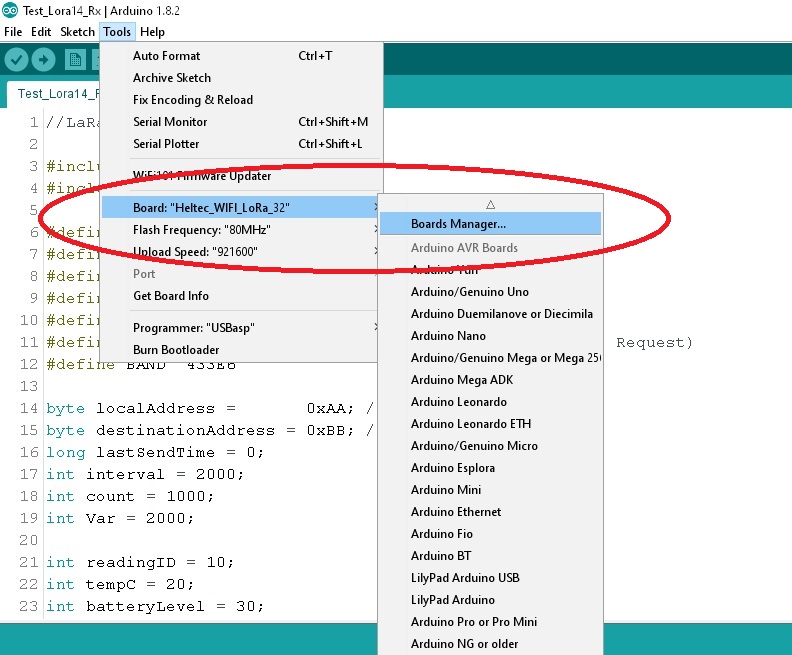Select Arduino Esplora board
Screen dimensions: 792x655
[x=490, y=468]
